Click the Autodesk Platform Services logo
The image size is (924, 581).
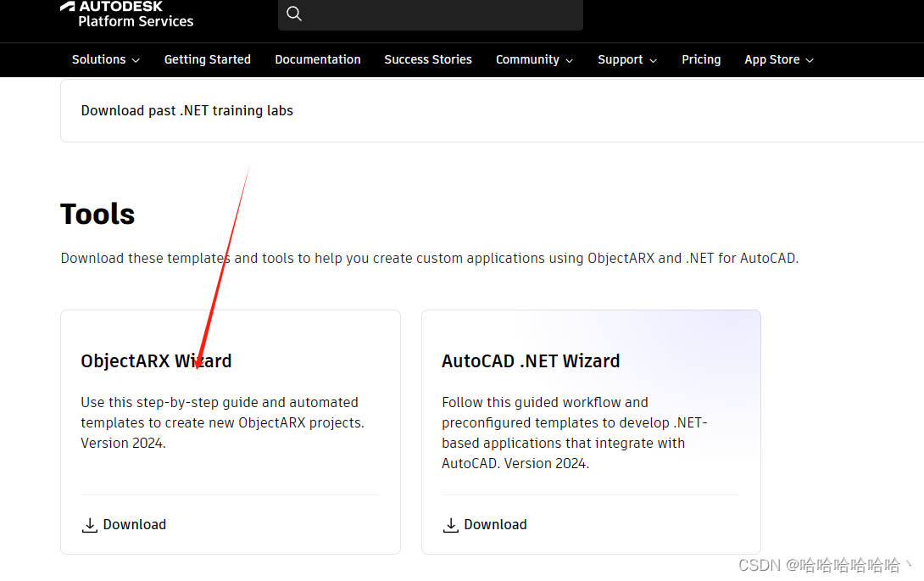point(126,14)
